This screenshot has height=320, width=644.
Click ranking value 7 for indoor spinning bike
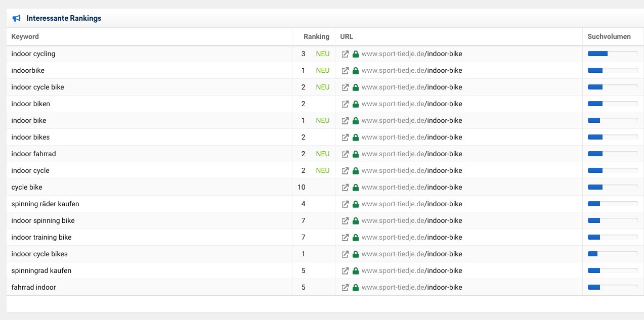coord(304,220)
